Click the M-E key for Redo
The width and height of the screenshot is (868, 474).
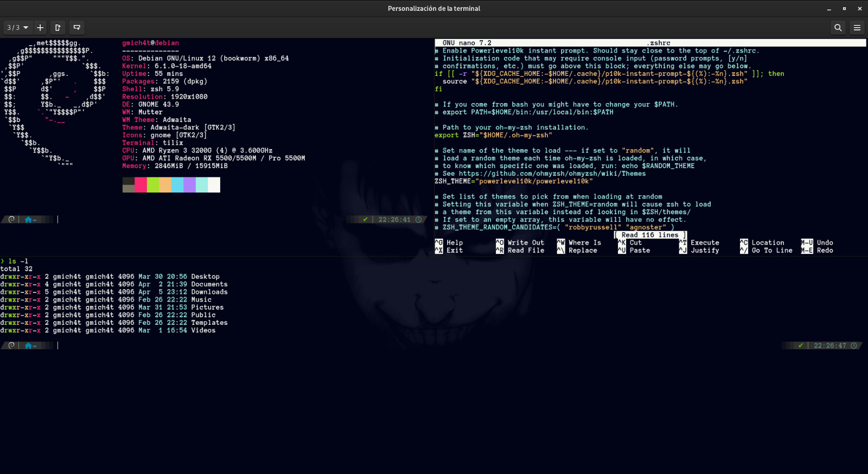click(807, 250)
